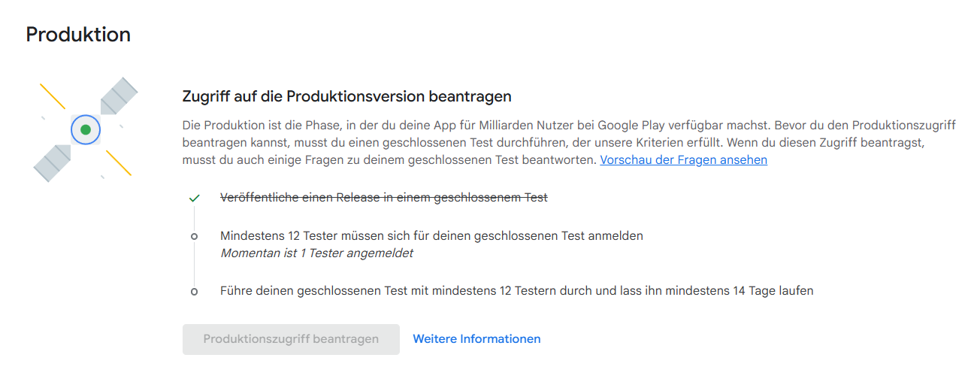Screen dimensions: 980x385
Task: Click the yellow line at the illustration's upper left
Action: 53,95
